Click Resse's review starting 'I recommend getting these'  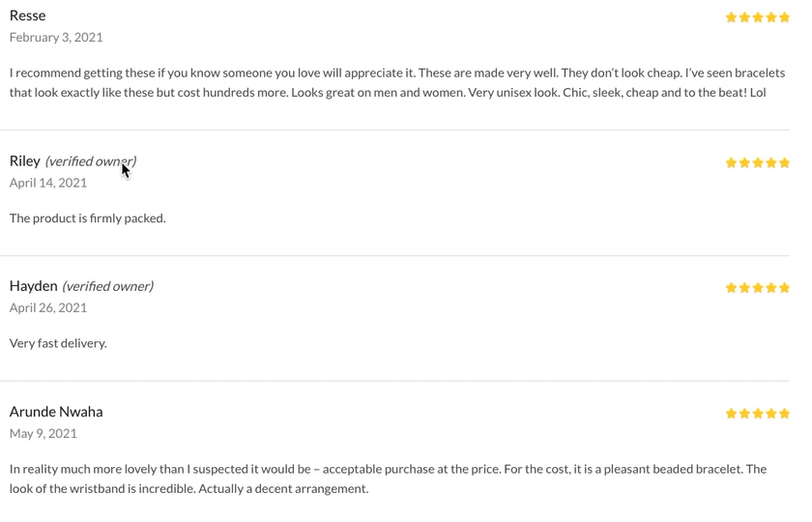coord(397,83)
